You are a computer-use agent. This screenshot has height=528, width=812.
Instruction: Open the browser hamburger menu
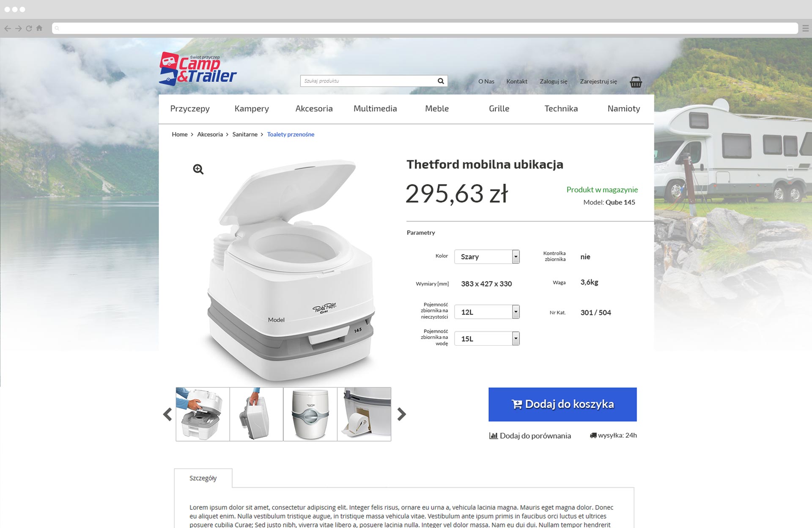805,28
